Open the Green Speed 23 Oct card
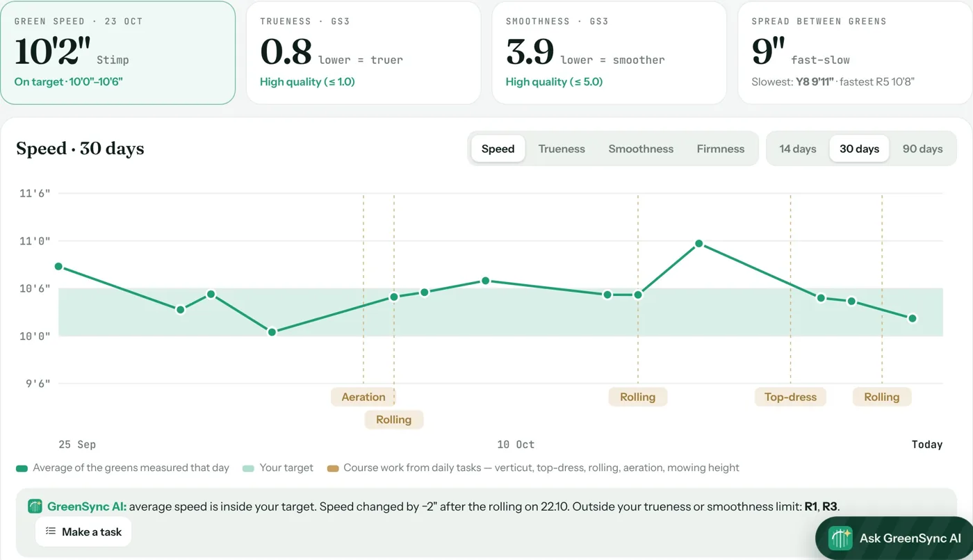Image resolution: width=973 pixels, height=560 pixels. click(x=118, y=53)
